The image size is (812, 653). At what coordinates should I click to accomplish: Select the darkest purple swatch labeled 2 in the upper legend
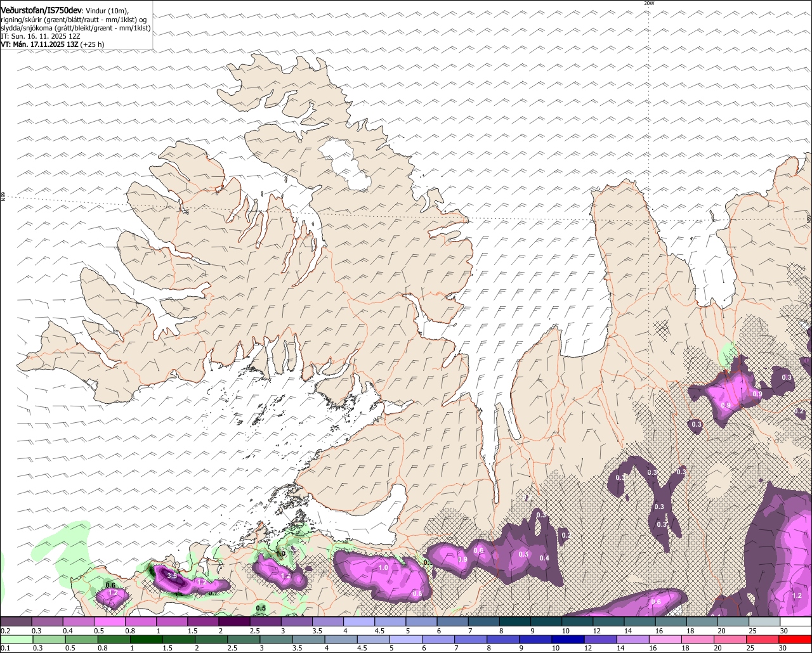click(234, 622)
